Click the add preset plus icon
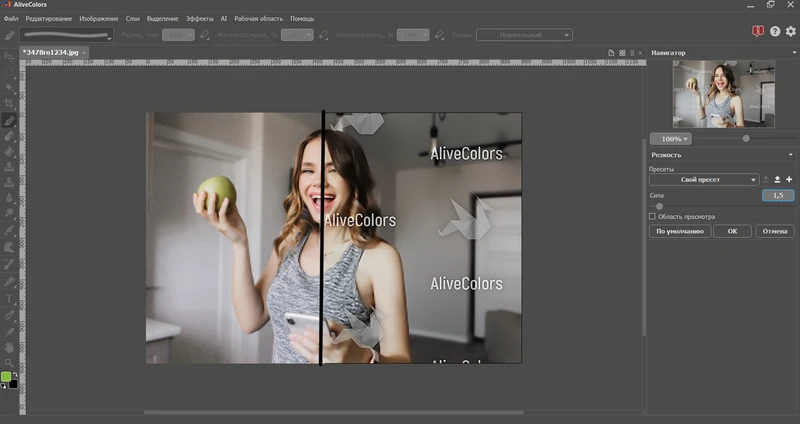The height and width of the screenshot is (424, 800). coord(789,180)
